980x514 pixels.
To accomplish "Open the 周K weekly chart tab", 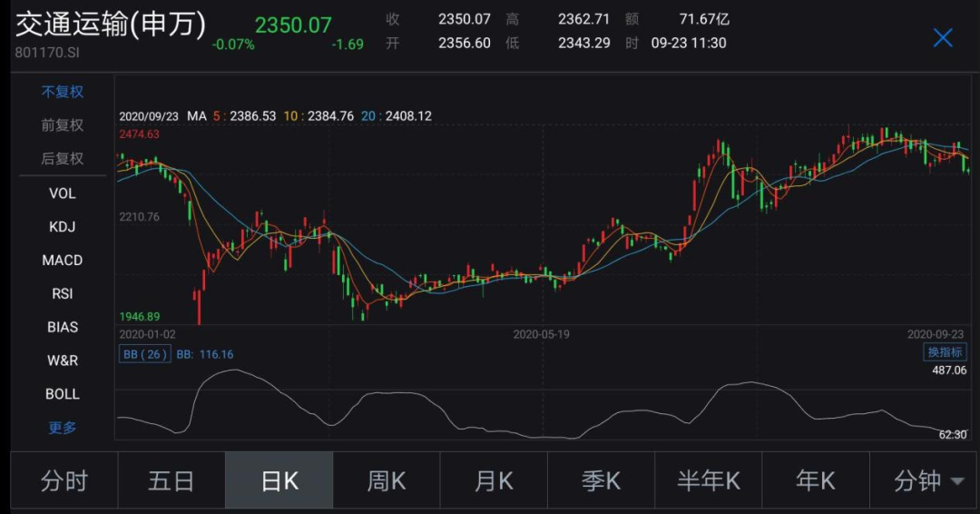I will [386, 480].
